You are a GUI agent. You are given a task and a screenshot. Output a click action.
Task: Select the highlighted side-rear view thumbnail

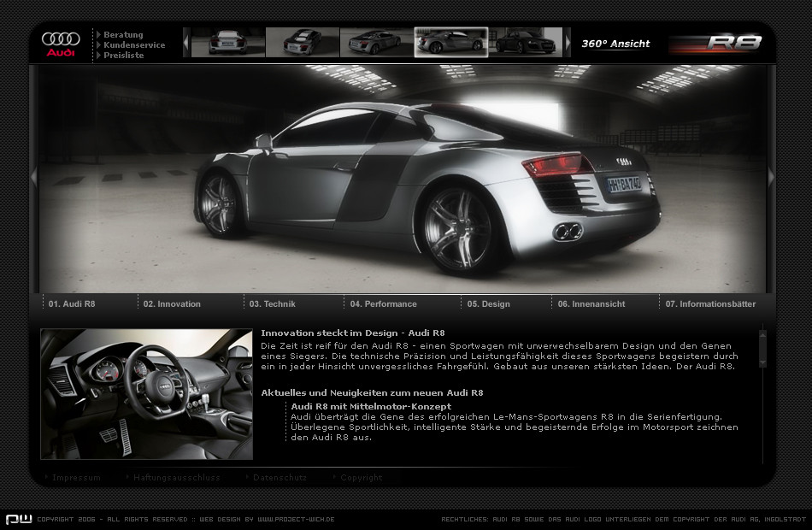pos(451,43)
